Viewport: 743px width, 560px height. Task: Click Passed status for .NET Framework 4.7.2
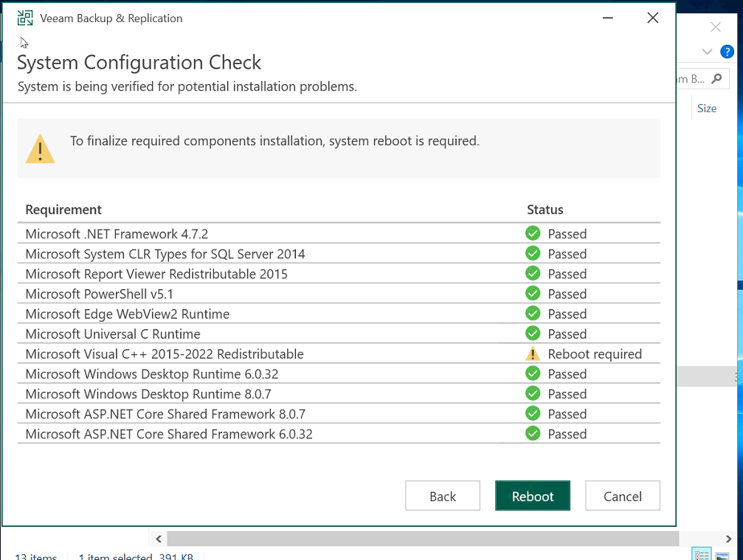[567, 234]
